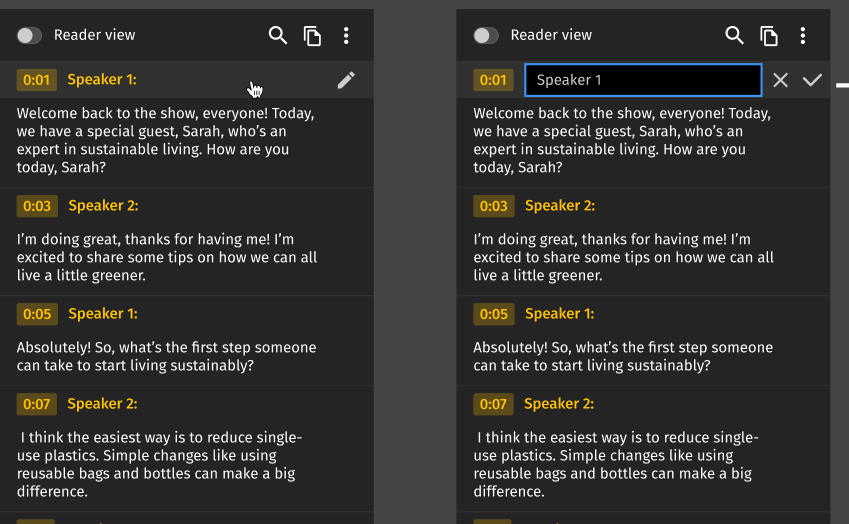
Task: Cancel speaker name edit with X icon
Action: coord(781,80)
